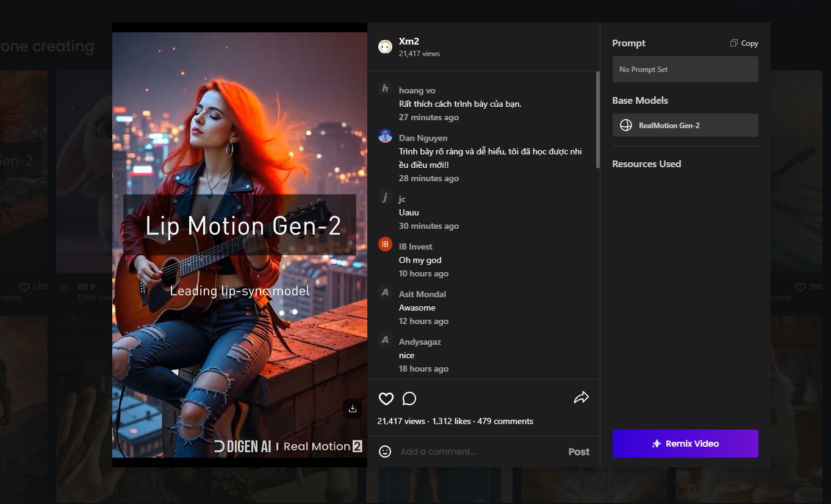
Task: Click the Prompt heading
Action: tap(628, 43)
